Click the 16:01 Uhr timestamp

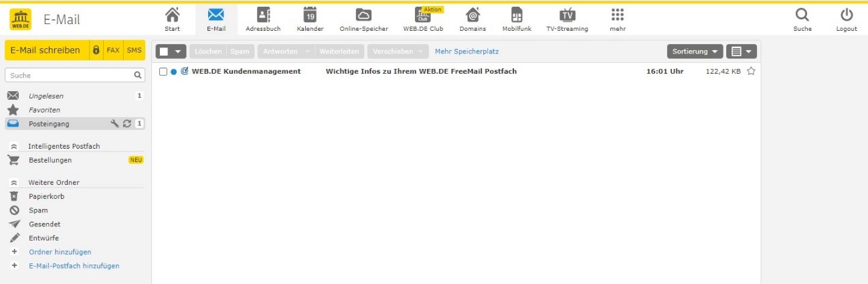[x=665, y=72]
